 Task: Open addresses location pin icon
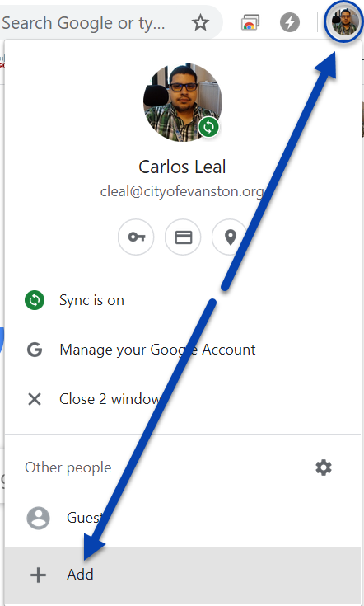pos(230,237)
